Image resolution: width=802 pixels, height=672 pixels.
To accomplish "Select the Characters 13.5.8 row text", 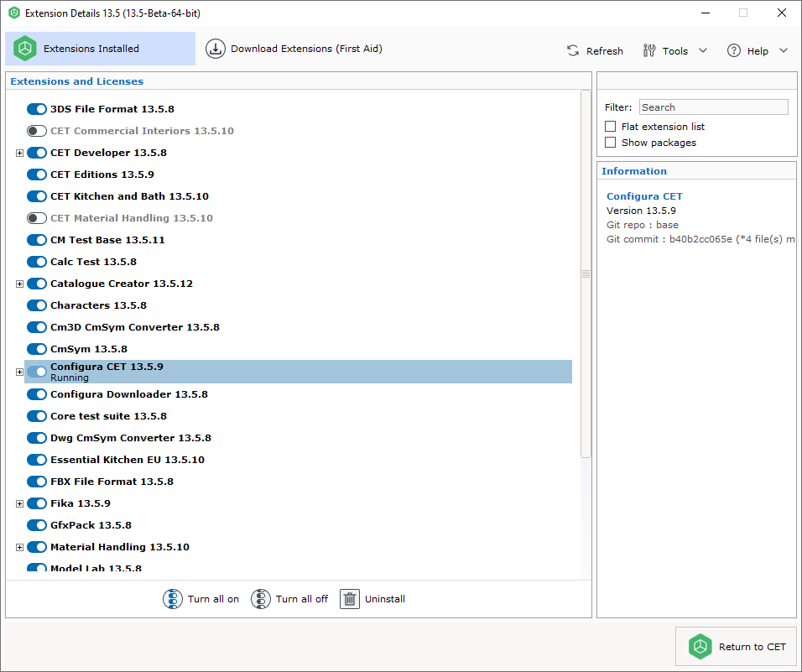I will [98, 305].
